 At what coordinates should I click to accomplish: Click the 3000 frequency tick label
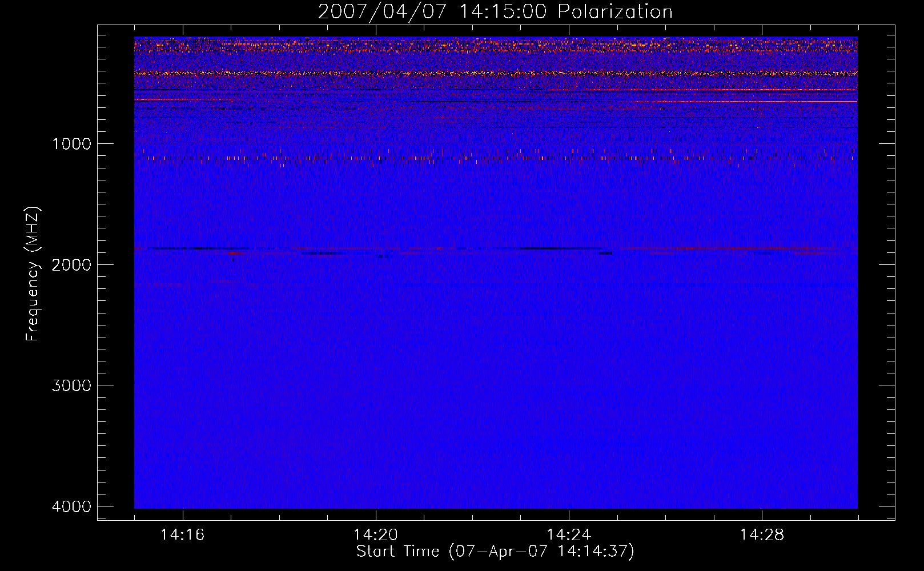(x=71, y=385)
